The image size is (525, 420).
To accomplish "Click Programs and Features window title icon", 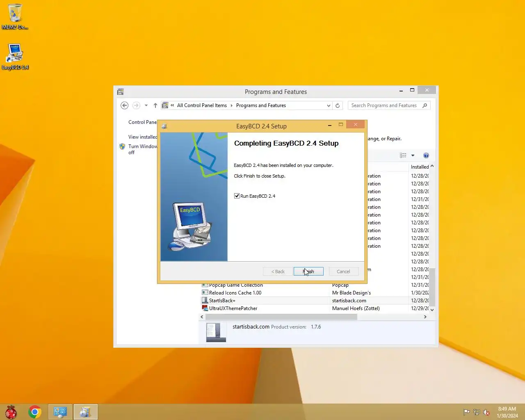I will pyautogui.click(x=120, y=92).
